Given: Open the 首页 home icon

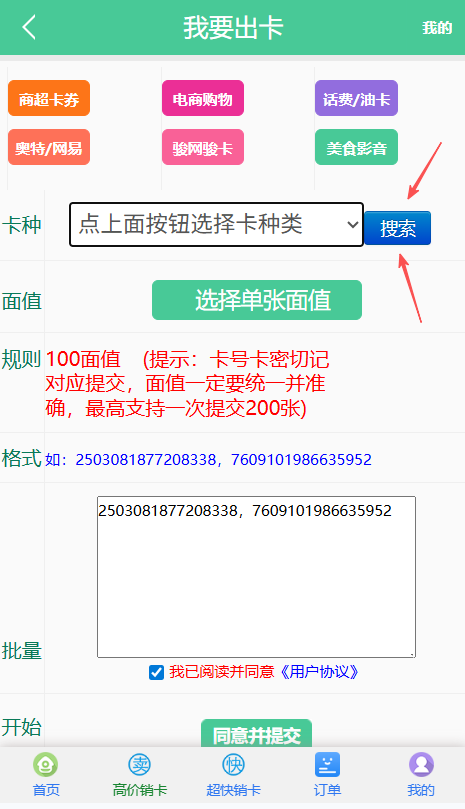Looking at the screenshot, I should pyautogui.click(x=46, y=764).
